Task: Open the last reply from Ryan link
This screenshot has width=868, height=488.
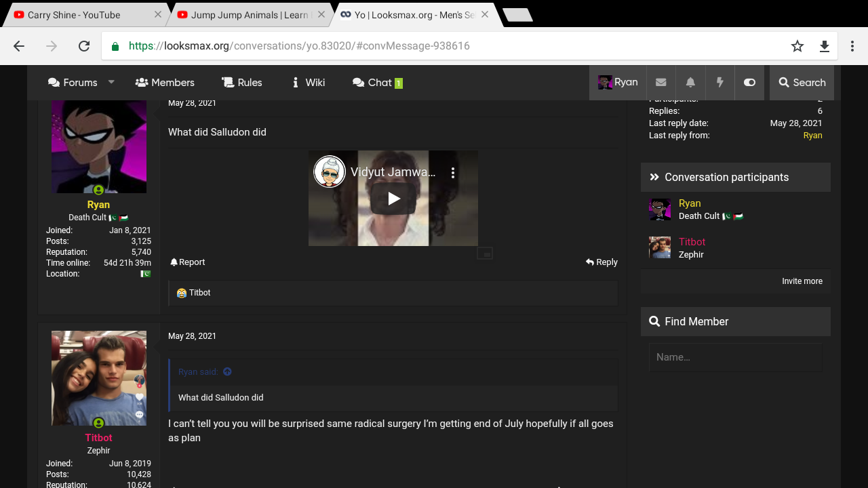Action: point(812,136)
